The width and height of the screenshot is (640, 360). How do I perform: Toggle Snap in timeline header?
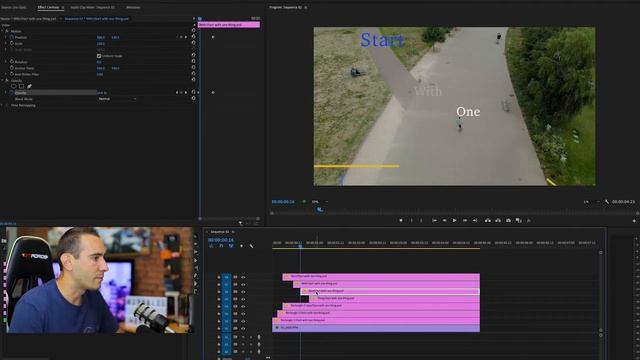point(221,246)
